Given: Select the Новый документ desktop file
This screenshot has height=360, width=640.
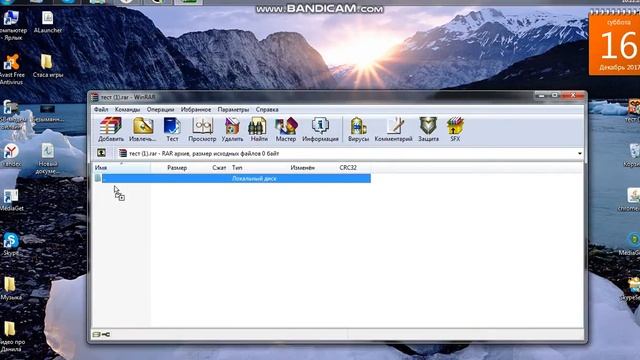Looking at the screenshot, I should (x=48, y=159).
